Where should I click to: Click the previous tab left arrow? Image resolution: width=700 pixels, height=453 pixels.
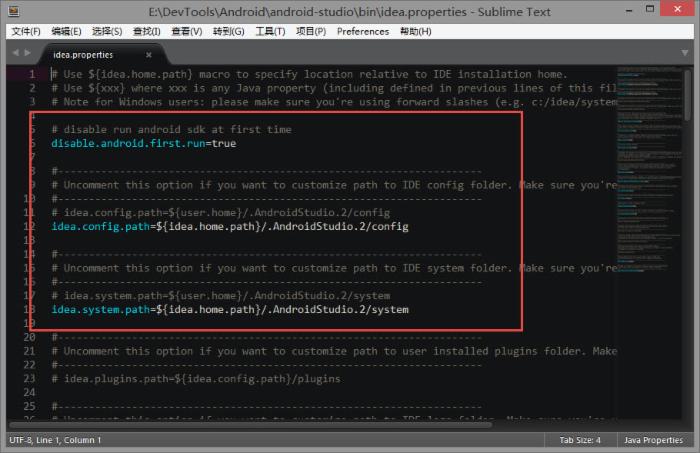pyautogui.click(x=15, y=53)
